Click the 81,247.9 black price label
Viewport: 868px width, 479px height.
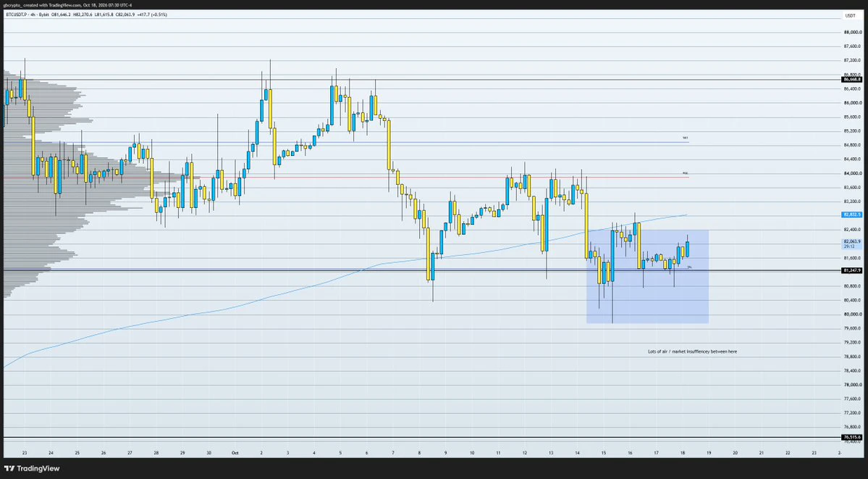pyautogui.click(x=852, y=270)
